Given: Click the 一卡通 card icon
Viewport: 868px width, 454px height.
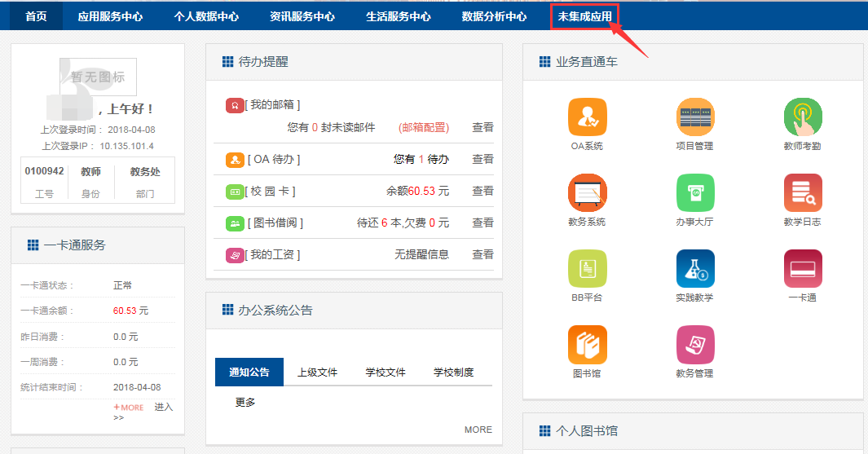Looking at the screenshot, I should (x=802, y=270).
